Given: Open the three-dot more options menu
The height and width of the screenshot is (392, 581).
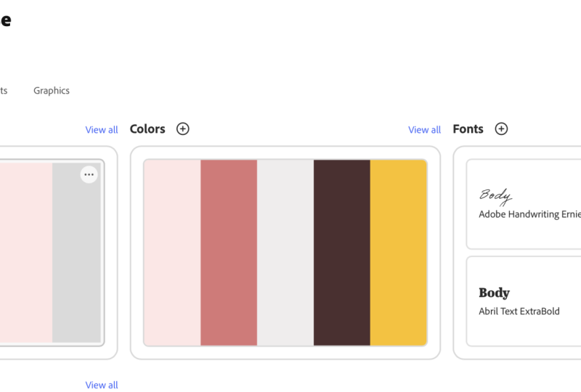Looking at the screenshot, I should [89, 174].
